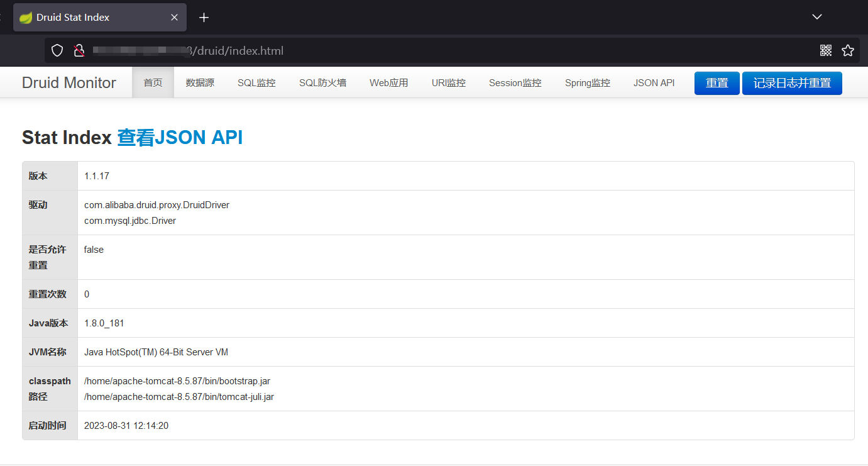Click com.mysql.jdbc.Driver text
Viewport: 868px width, 466px height.
click(x=130, y=221)
